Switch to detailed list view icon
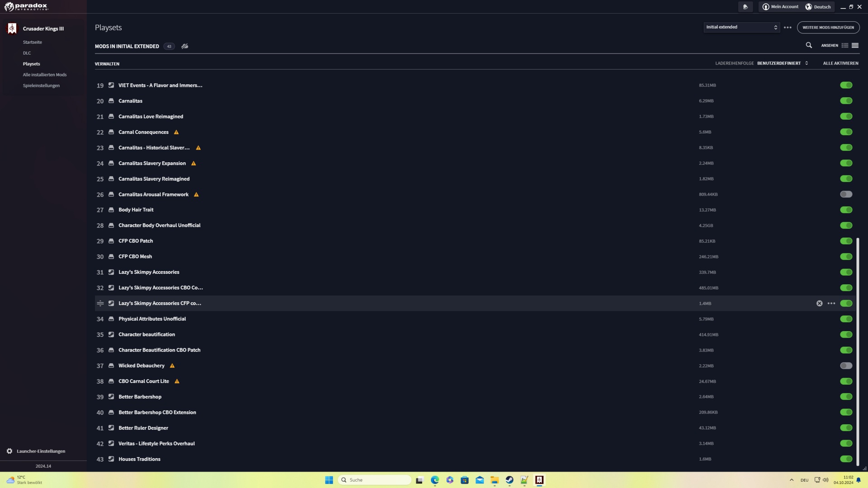868x488 pixels. click(x=844, y=46)
